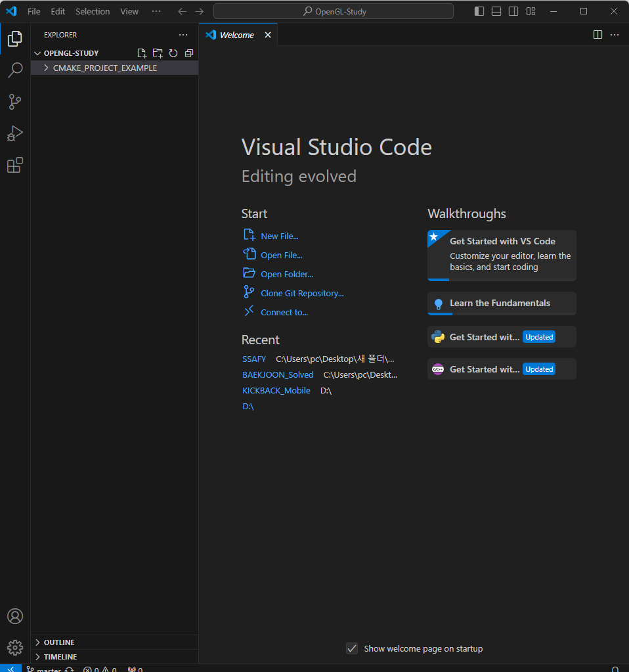
Task: Click errors and warnings count in status bar
Action: pyautogui.click(x=100, y=669)
